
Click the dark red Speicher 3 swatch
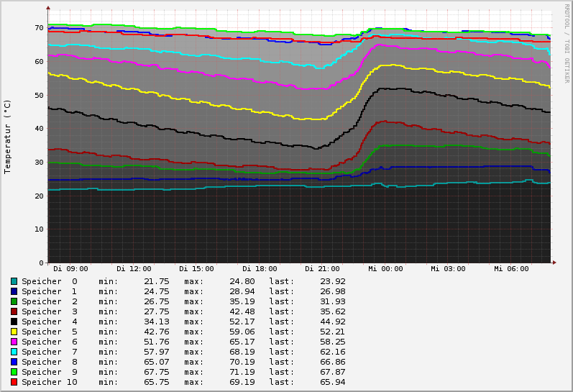(x=14, y=311)
